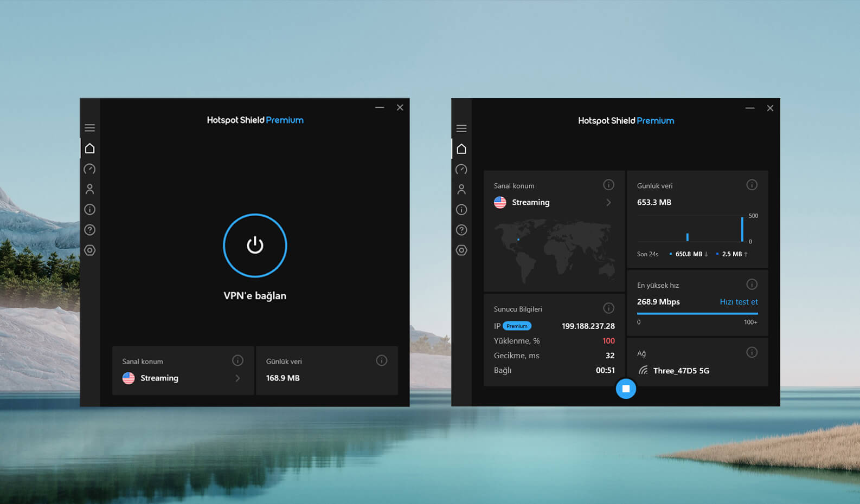Viewport: 860px width, 504px height.
Task: Open hamburger menu in left Hotspot Shield window
Action: tap(90, 128)
